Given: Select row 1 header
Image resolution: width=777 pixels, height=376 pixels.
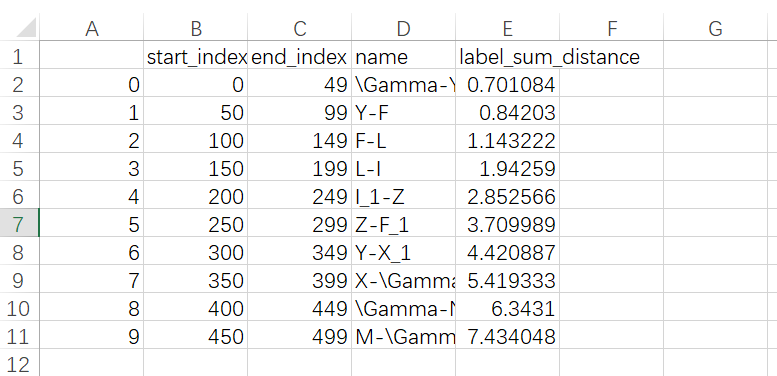Looking at the screenshot, I should click(19, 56).
